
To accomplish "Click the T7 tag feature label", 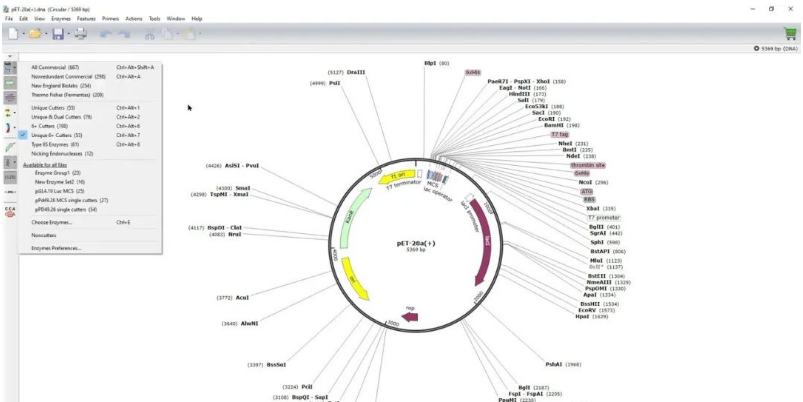I will click(x=560, y=134).
